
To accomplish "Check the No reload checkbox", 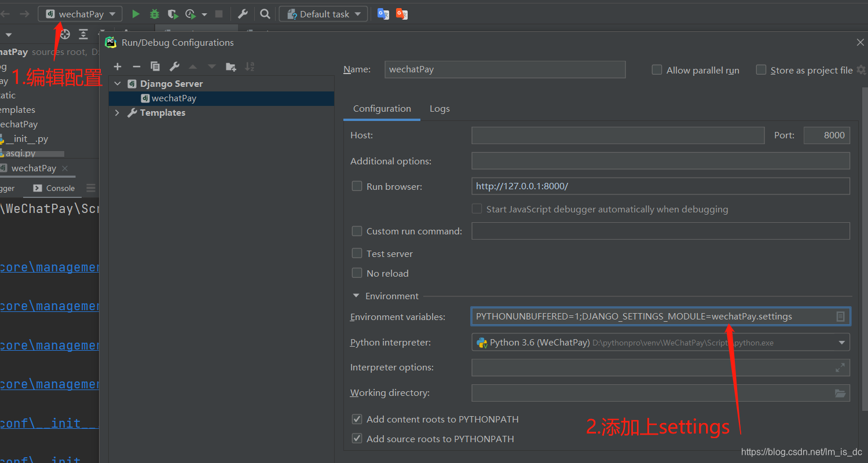I will click(357, 273).
